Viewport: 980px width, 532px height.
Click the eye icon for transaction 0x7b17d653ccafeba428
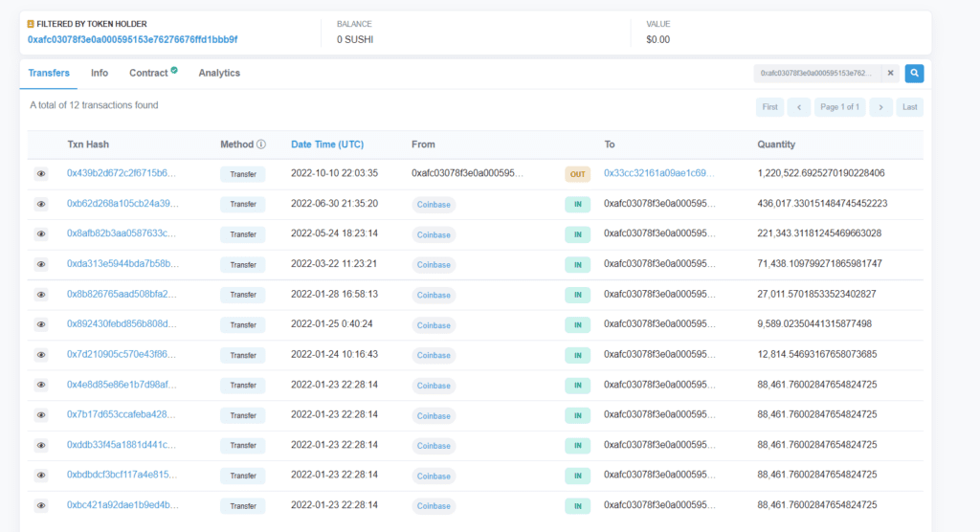41,415
